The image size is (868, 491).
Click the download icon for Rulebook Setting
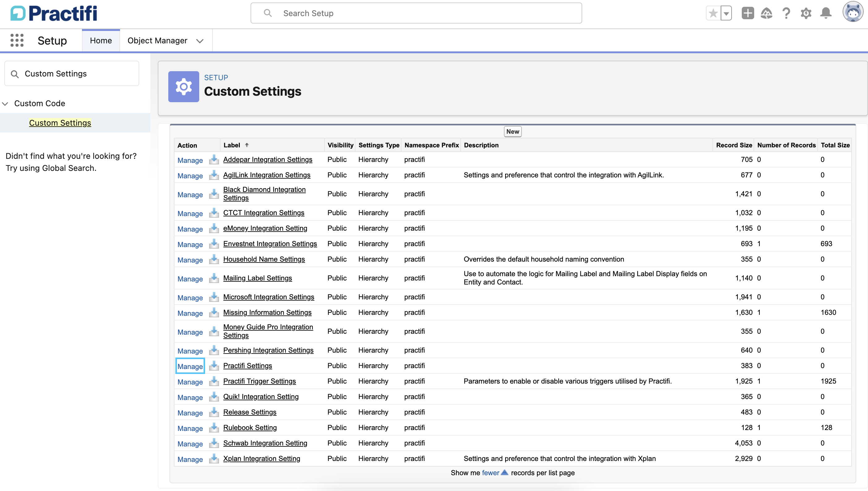pos(214,428)
